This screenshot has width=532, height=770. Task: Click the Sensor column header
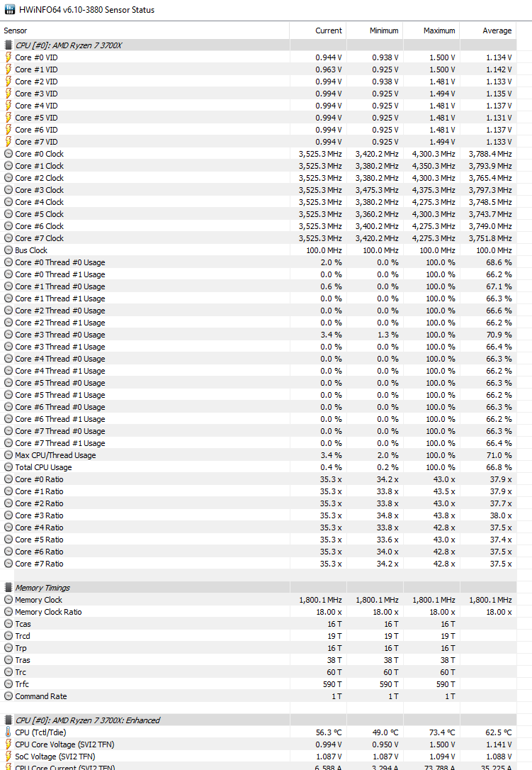click(x=16, y=30)
